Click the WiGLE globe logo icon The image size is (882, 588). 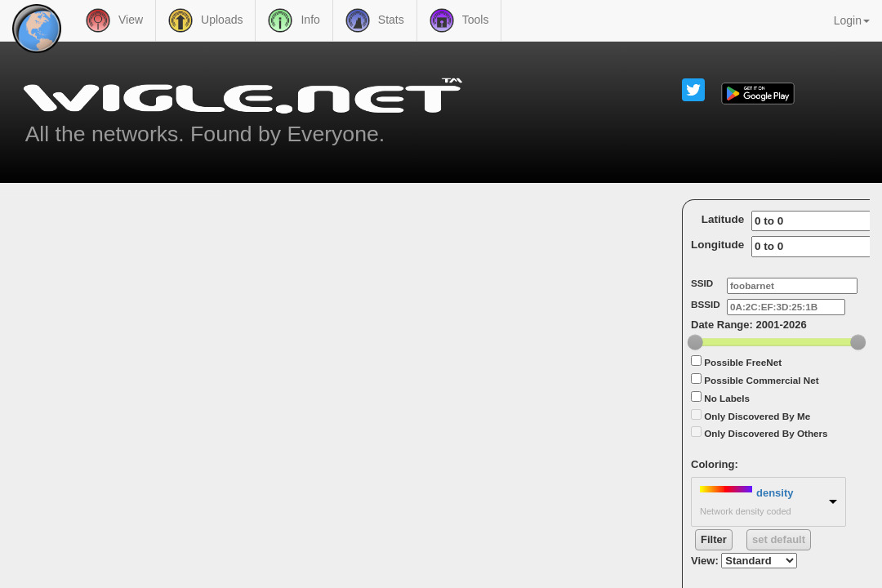tap(37, 28)
